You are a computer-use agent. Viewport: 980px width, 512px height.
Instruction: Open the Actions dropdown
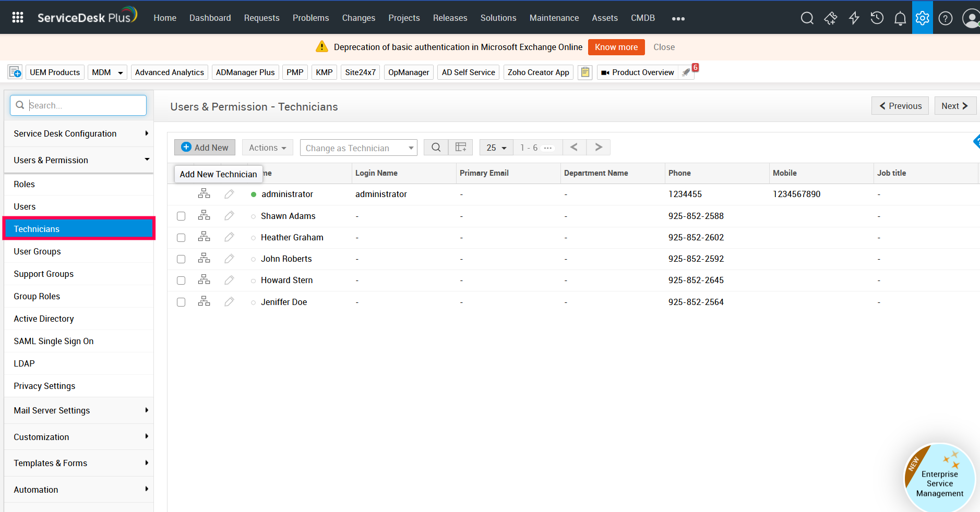(x=267, y=148)
